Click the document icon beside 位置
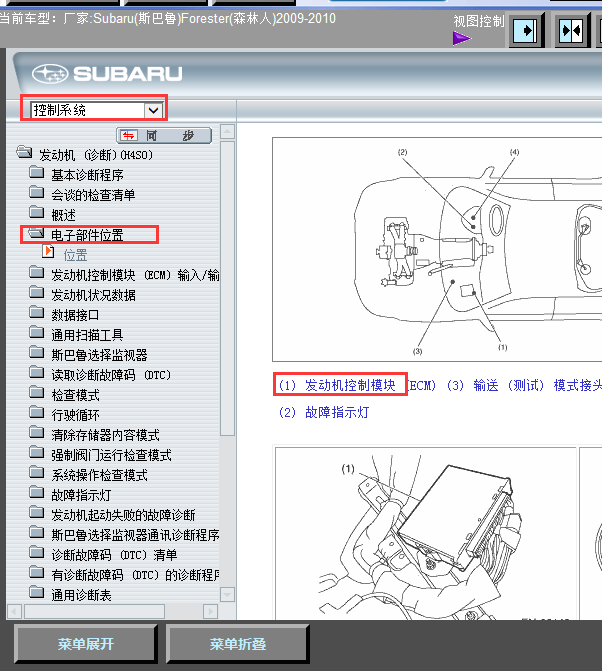The image size is (602, 671). coord(48,252)
